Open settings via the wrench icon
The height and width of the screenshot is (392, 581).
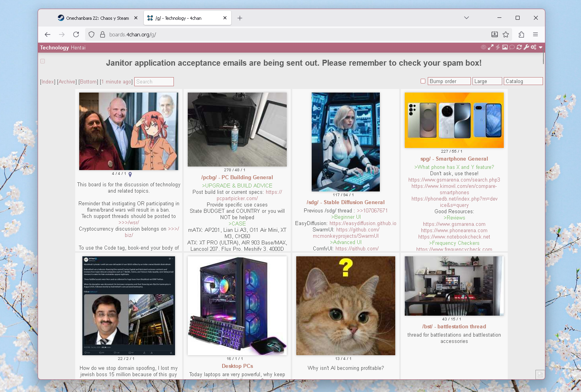[526, 47]
